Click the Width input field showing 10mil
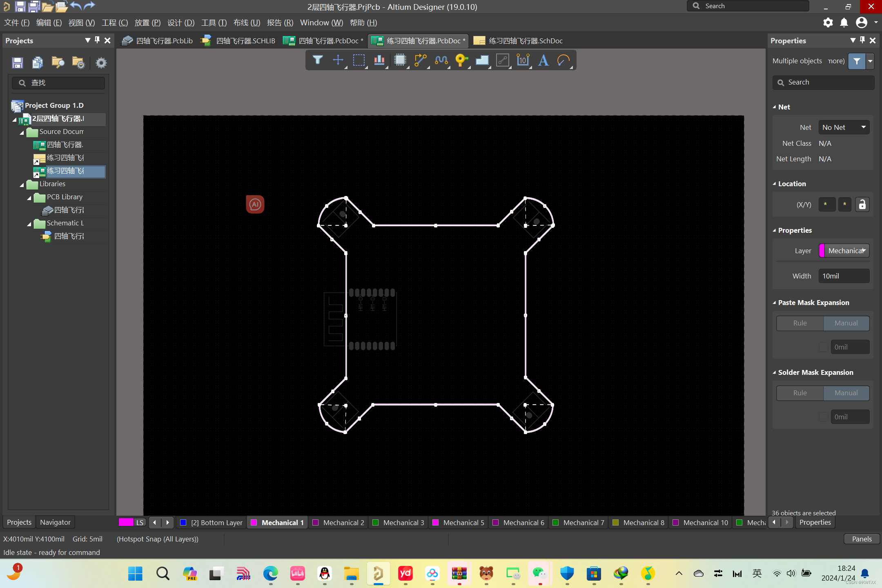The width and height of the screenshot is (882, 588). pos(843,276)
